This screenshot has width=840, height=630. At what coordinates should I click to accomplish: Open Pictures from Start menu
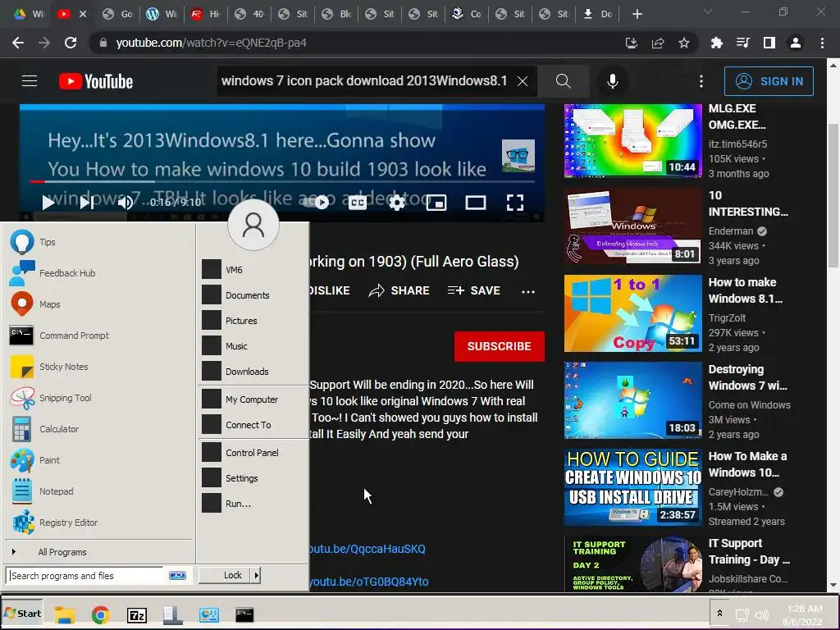point(254,321)
